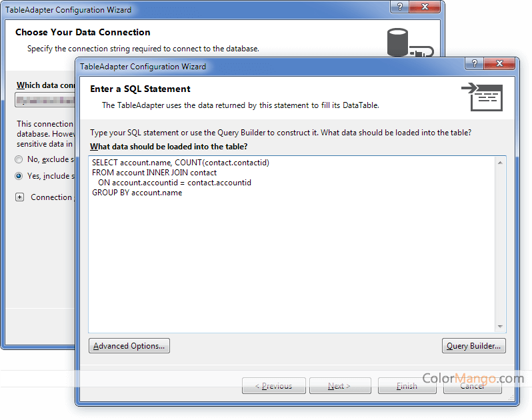Viewport: 532px width, 420px height.
Task: Close the Choose Your Data Connection wizard
Action: pyautogui.click(x=425, y=7)
